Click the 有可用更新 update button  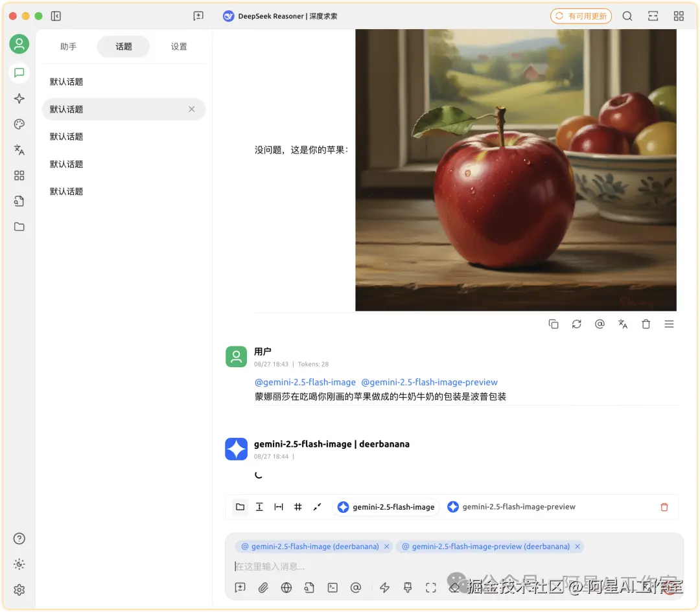(x=581, y=16)
